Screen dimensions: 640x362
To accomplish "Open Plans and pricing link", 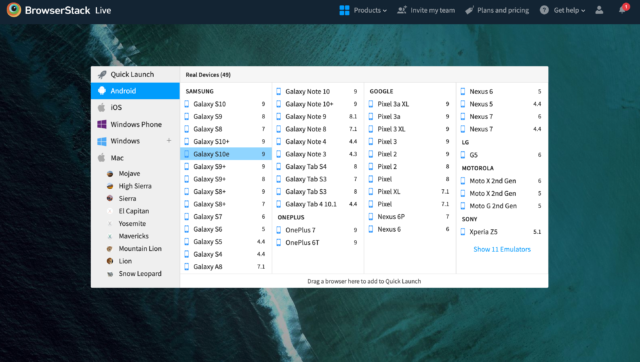I will (x=497, y=10).
